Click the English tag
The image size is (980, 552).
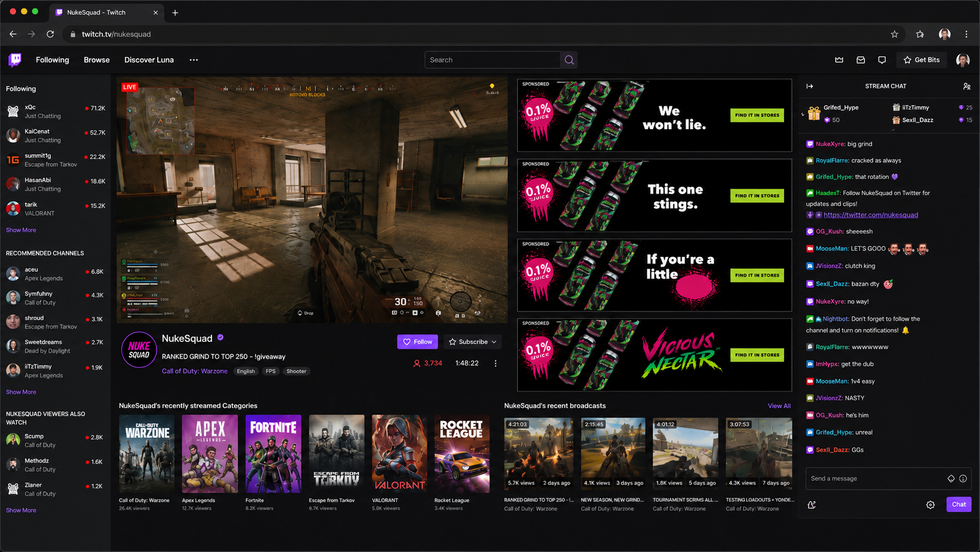click(246, 371)
